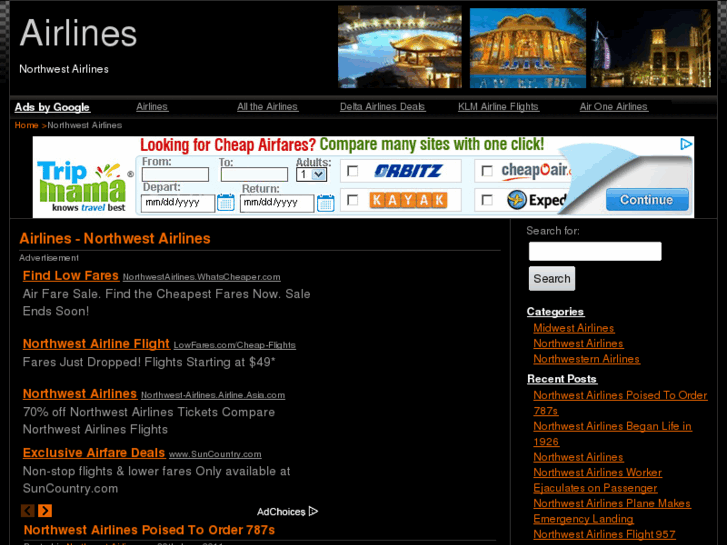Open www.SunCountry.com link
The width and height of the screenshot is (727, 545).
click(215, 454)
